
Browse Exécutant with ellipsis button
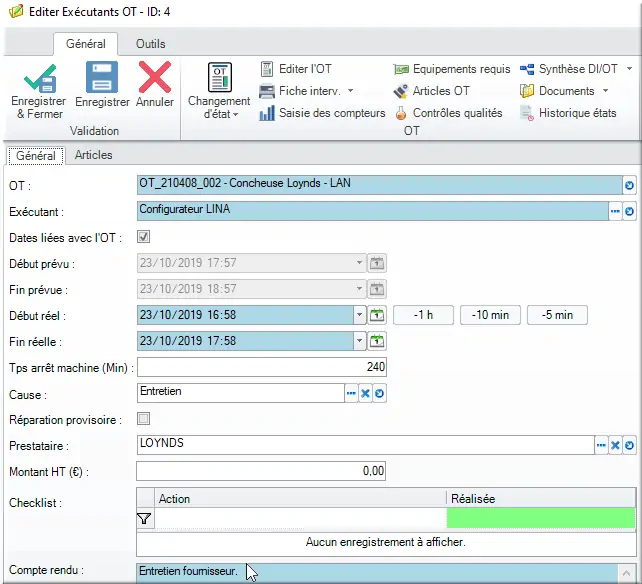[615, 211]
